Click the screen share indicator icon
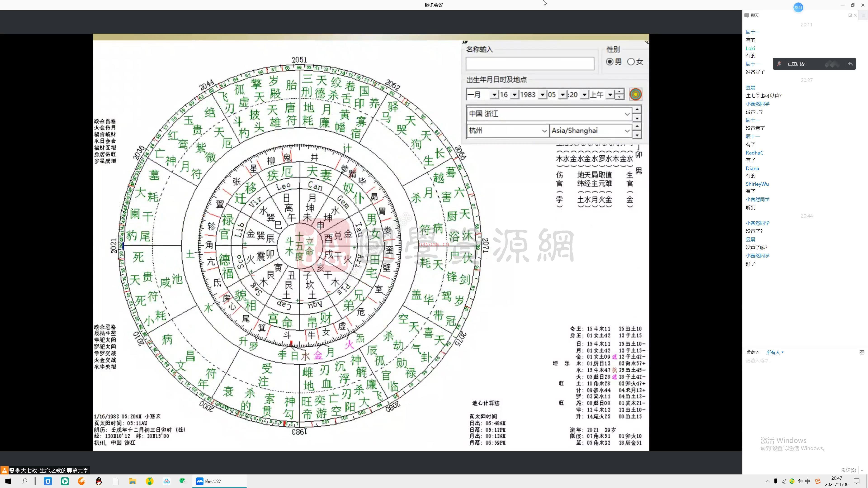The image size is (868, 488). click(x=12, y=470)
